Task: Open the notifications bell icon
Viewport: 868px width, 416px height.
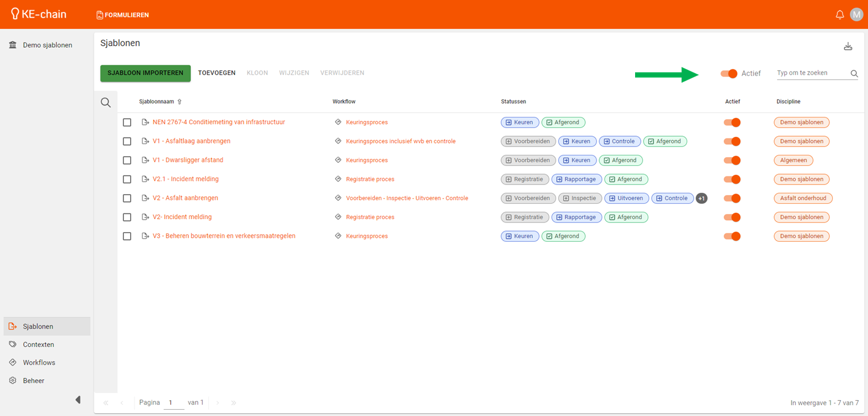Action: click(839, 15)
